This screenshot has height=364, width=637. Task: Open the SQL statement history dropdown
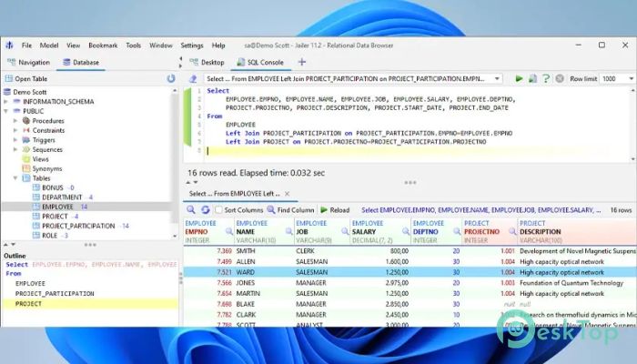(497, 78)
